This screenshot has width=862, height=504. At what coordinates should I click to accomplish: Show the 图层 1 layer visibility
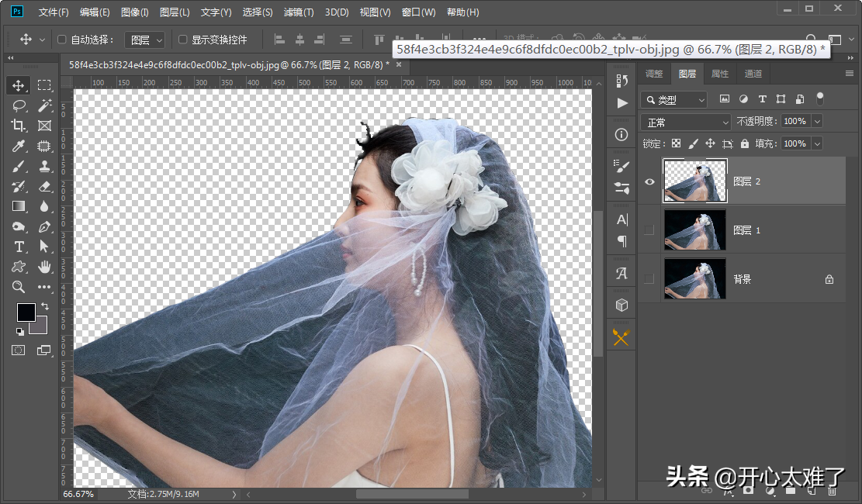pos(649,230)
